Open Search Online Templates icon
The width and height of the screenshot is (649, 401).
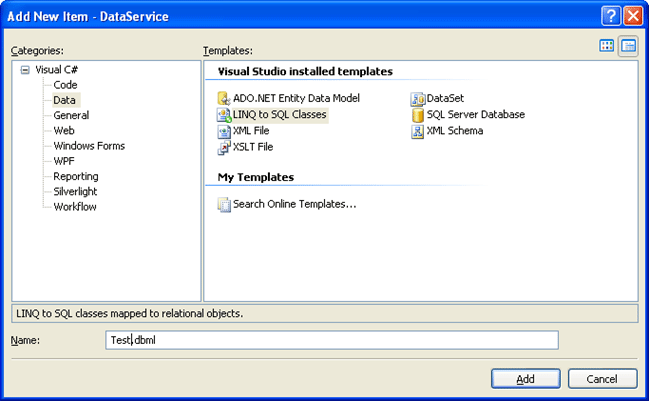coord(224,204)
